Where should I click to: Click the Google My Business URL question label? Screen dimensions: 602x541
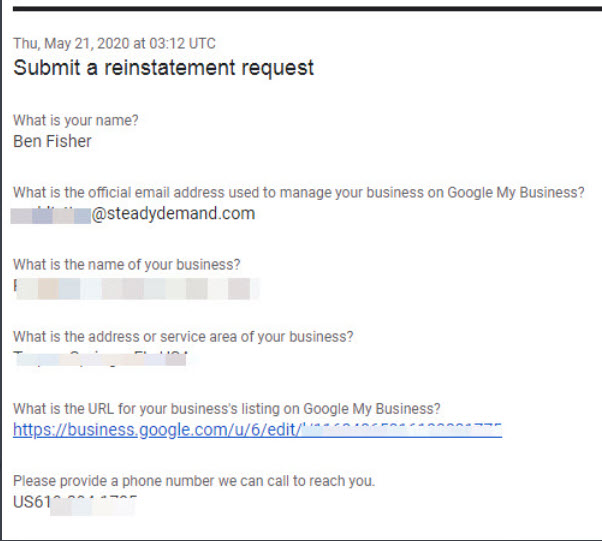point(227,409)
